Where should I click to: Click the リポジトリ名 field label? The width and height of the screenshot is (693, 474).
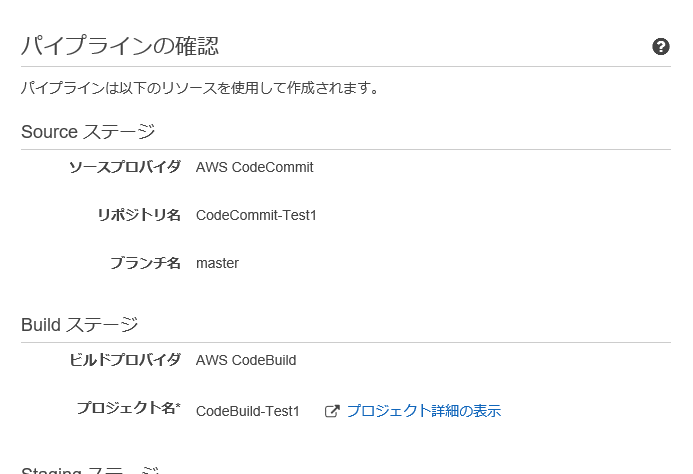[x=139, y=214]
